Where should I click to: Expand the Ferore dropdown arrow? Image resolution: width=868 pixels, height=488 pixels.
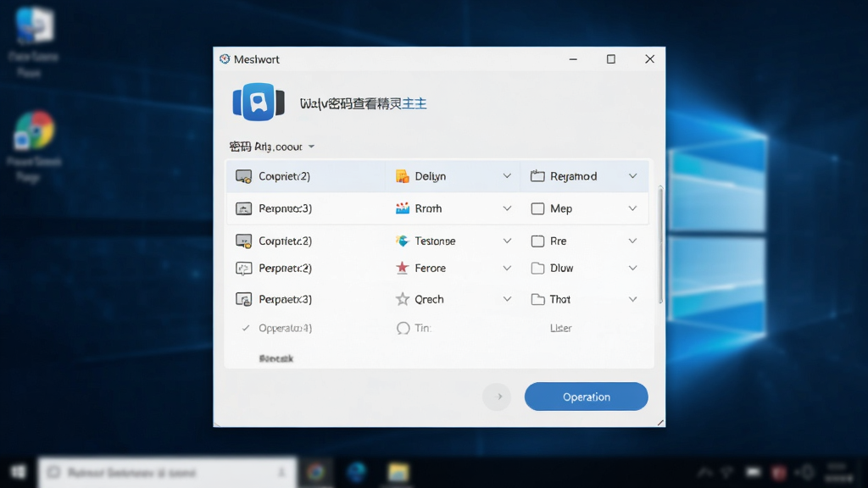(x=507, y=269)
